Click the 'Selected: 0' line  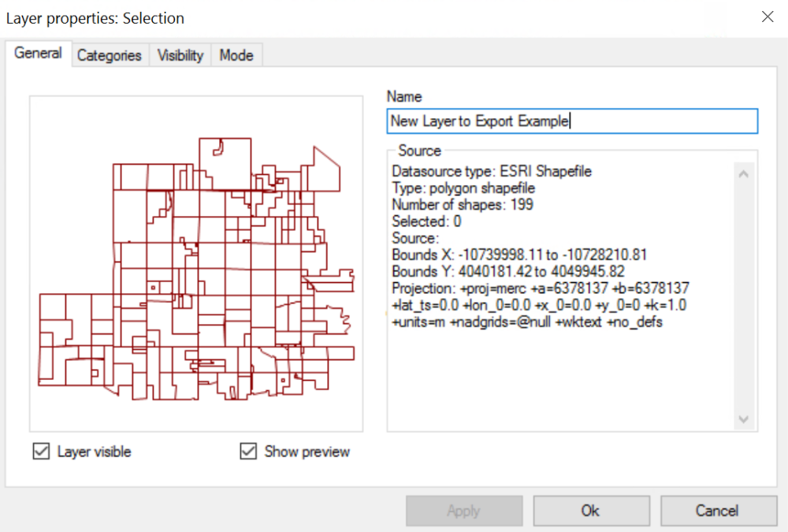coord(426,221)
